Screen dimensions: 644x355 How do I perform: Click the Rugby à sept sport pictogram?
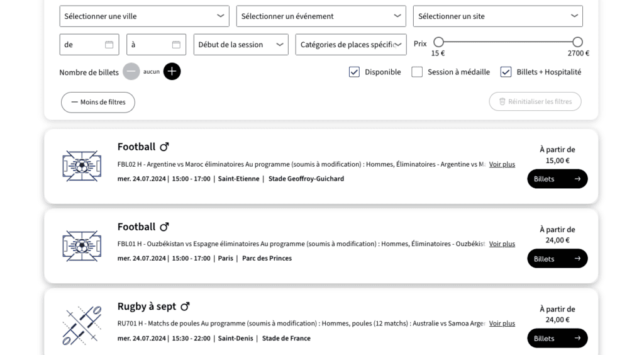click(x=82, y=325)
